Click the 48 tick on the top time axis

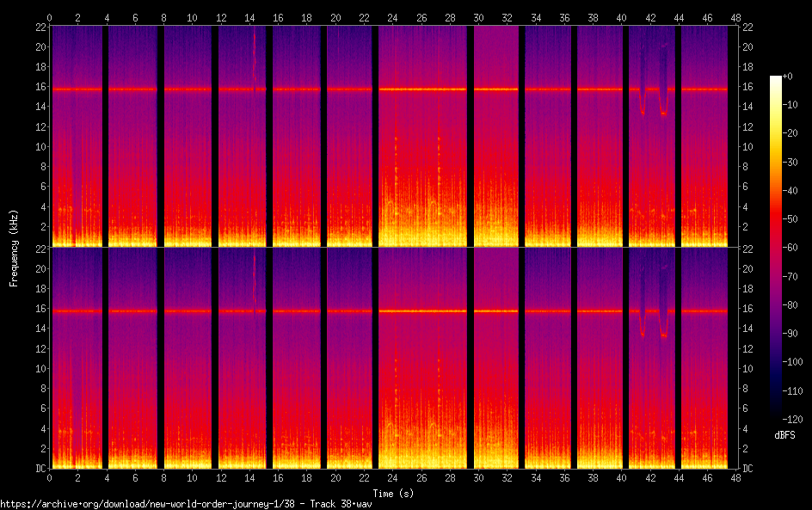coord(735,17)
